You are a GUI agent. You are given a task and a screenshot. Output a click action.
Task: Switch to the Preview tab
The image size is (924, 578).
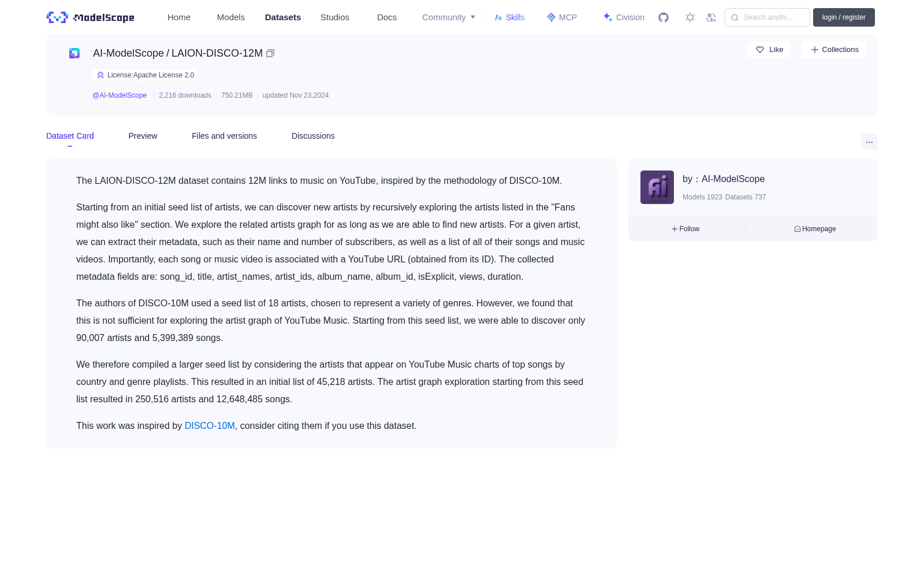[x=143, y=136]
